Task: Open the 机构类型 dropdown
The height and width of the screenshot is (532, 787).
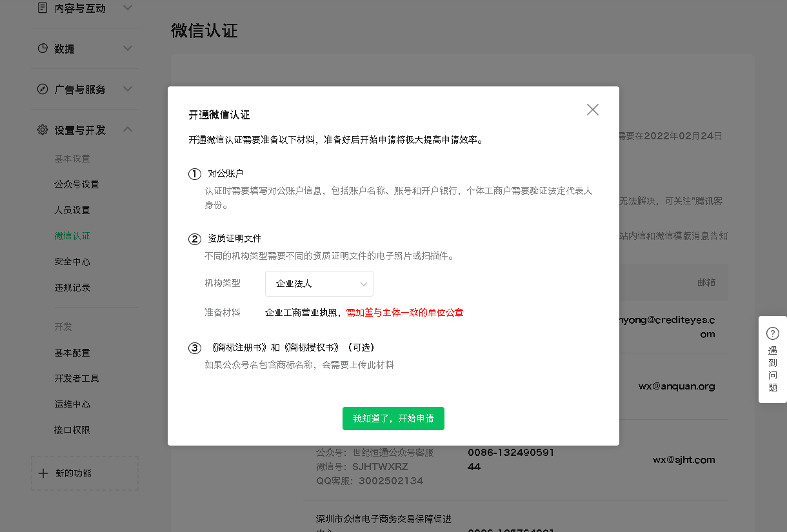Action: (319, 284)
